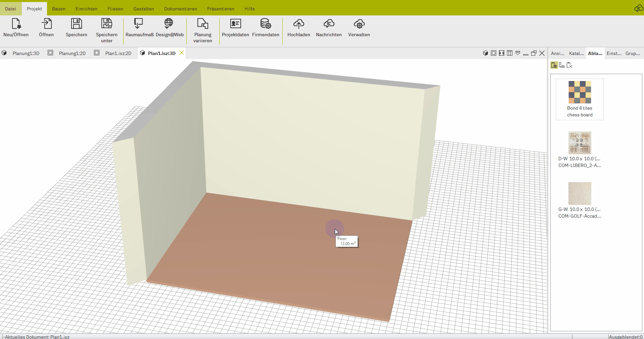
Task: Open the Hilfe tab
Action: click(249, 9)
